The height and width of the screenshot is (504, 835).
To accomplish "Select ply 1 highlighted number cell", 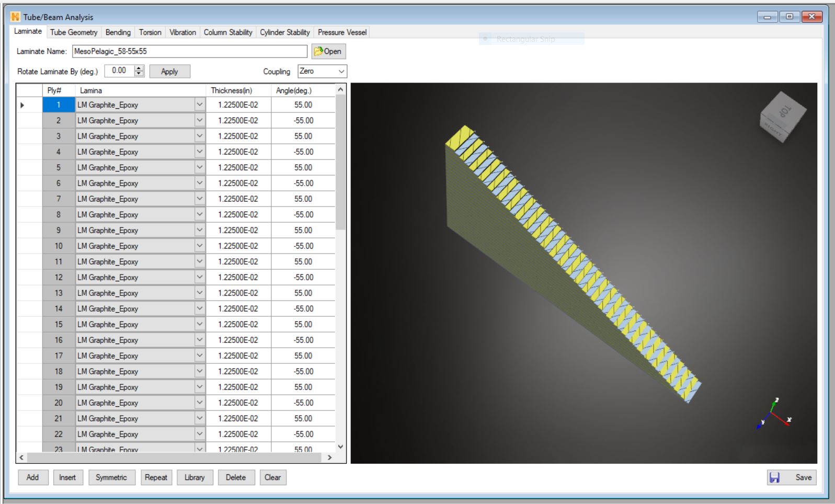I will (59, 105).
